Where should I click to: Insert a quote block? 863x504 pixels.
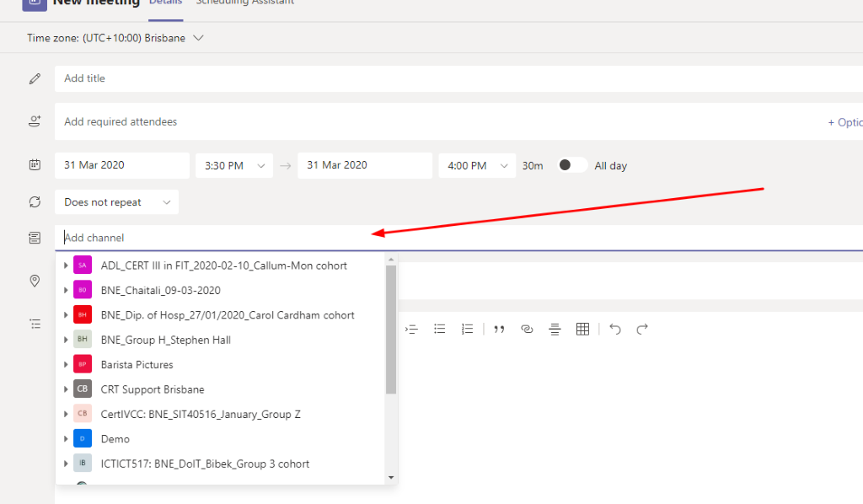coord(499,329)
